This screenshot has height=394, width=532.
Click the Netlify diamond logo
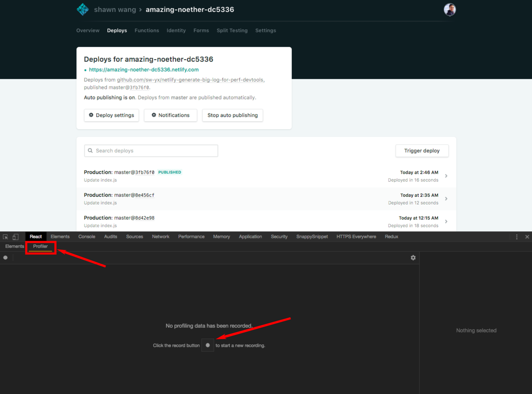pyautogui.click(x=83, y=9)
